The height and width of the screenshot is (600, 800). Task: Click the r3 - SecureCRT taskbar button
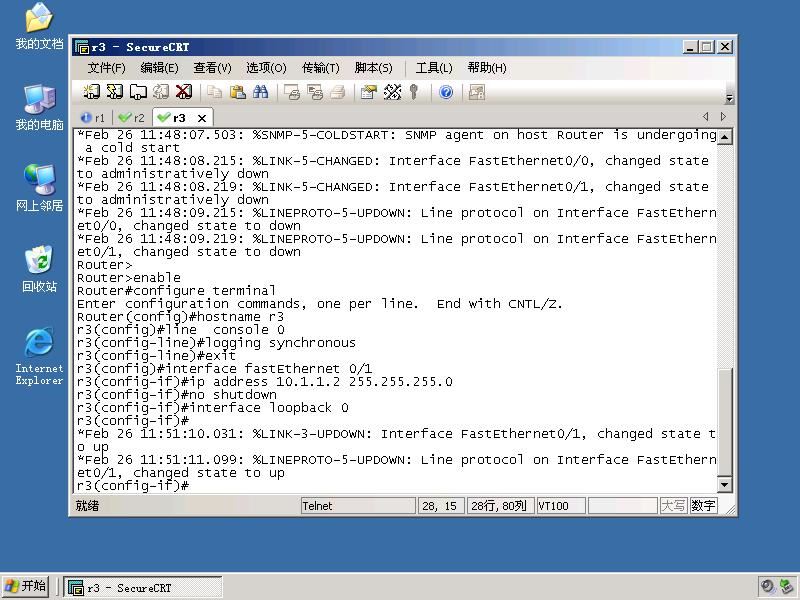click(143, 587)
